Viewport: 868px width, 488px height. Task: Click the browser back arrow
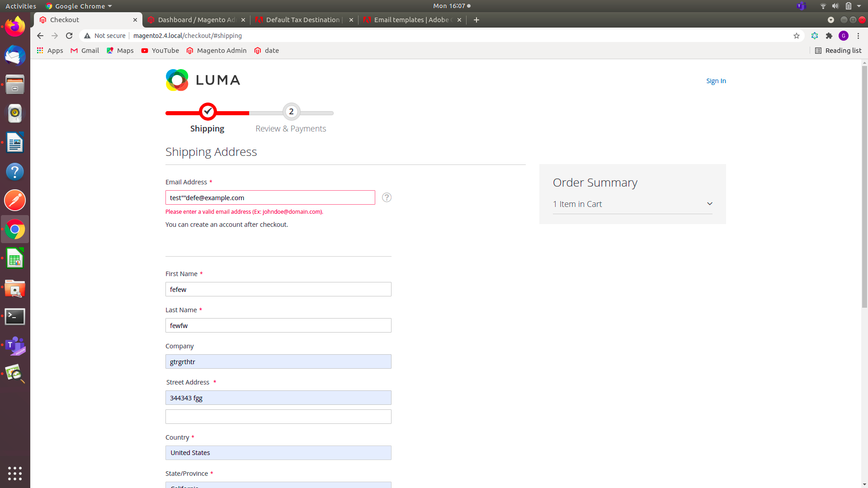[x=40, y=36]
